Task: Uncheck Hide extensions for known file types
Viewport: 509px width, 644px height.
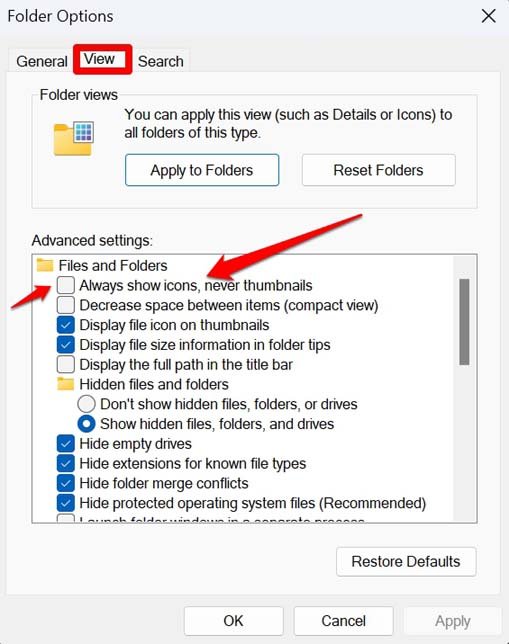Action: 66,463
